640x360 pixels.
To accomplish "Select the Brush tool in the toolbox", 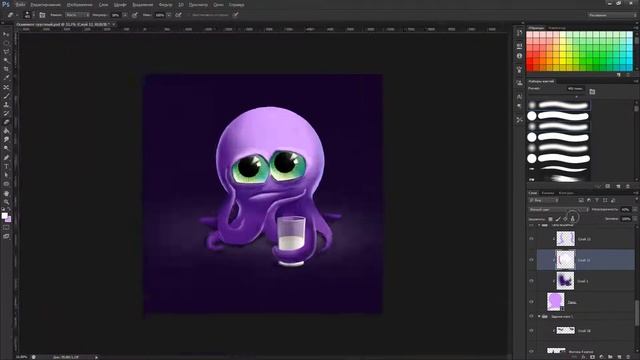I will (6, 96).
